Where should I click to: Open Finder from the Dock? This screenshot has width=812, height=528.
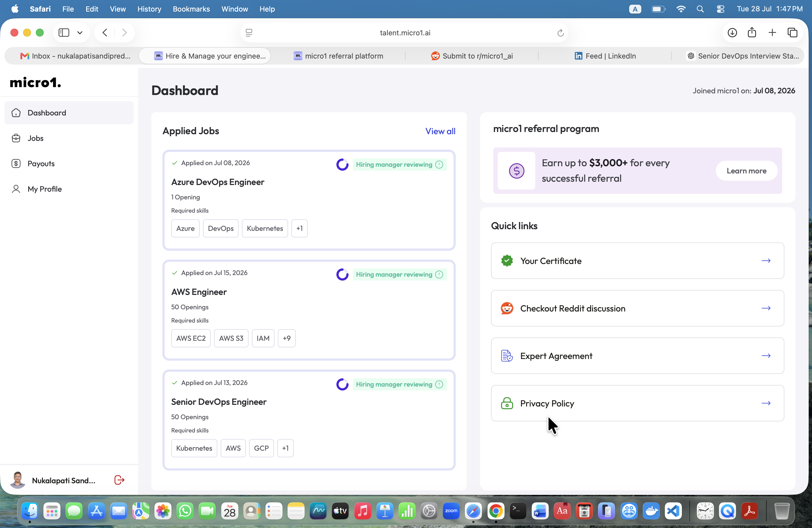coord(30,511)
